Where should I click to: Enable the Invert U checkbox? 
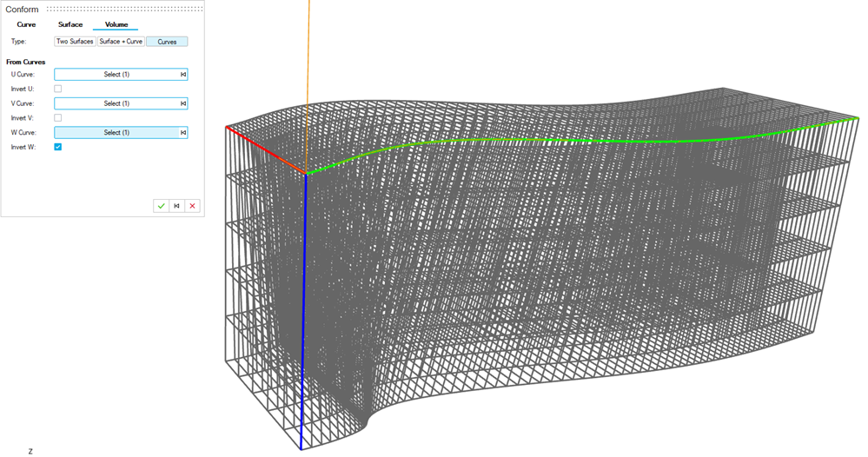(57, 89)
